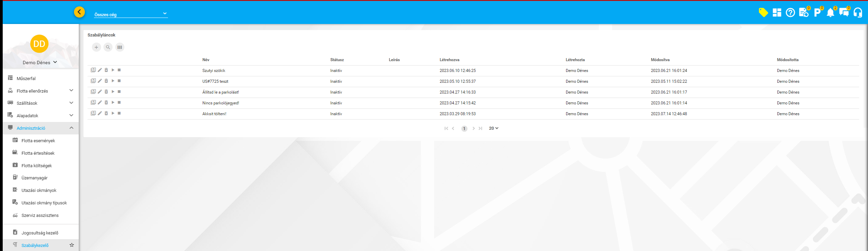Click the yellow price tag icon

tap(763, 12)
